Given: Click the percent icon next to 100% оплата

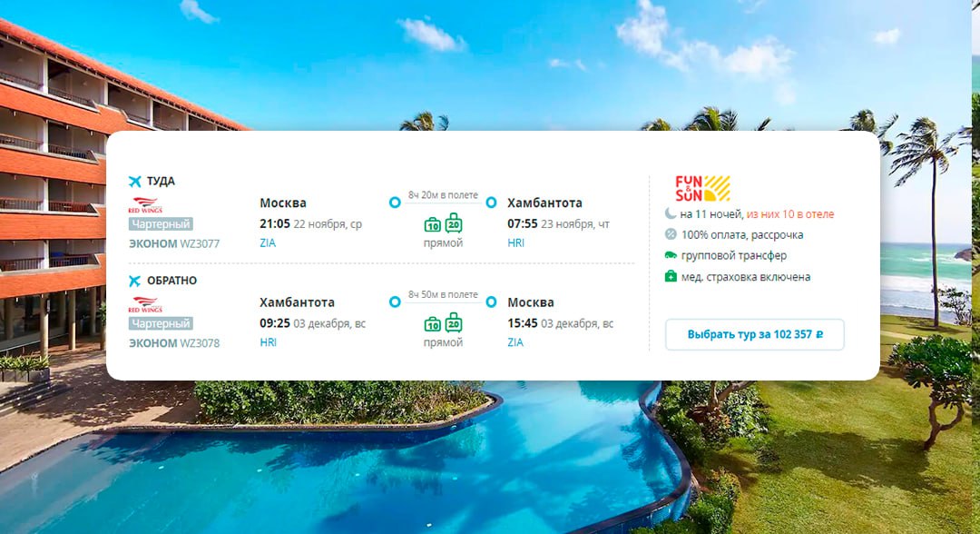Looking at the screenshot, I should pyautogui.click(x=671, y=234).
